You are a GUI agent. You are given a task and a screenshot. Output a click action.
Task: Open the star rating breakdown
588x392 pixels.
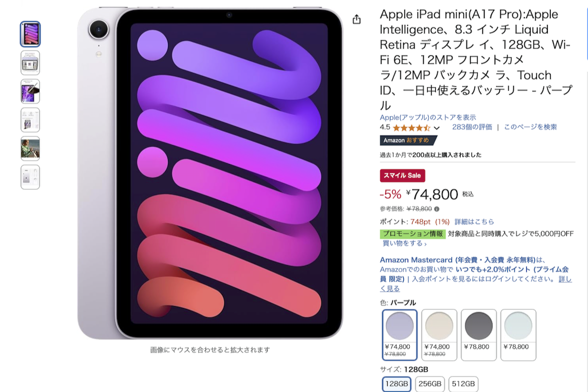point(412,128)
